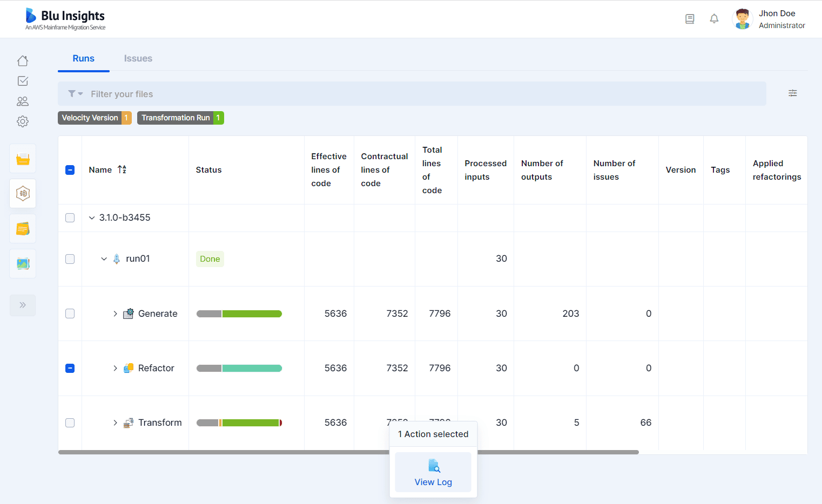Expand the Transform row
The width and height of the screenshot is (822, 504).
click(115, 423)
